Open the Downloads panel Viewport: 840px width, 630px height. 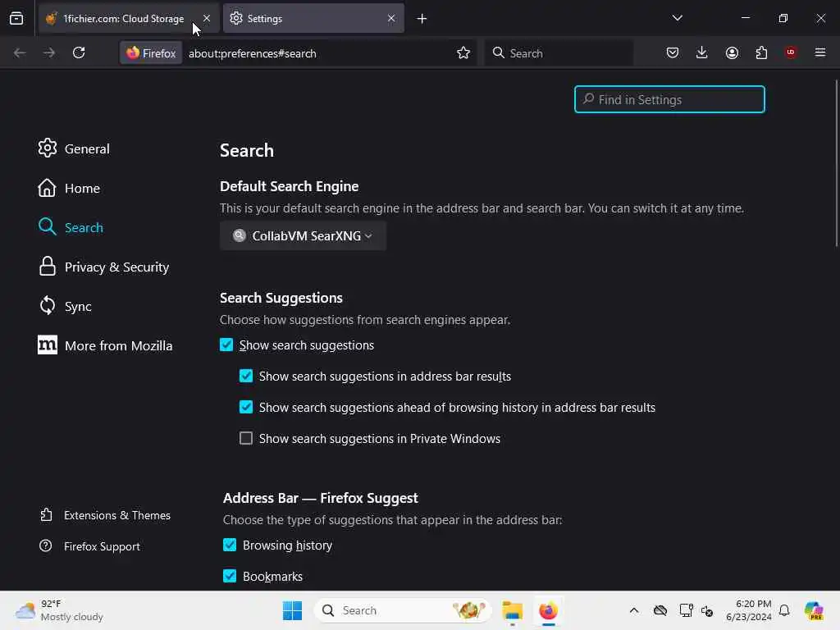click(x=702, y=52)
